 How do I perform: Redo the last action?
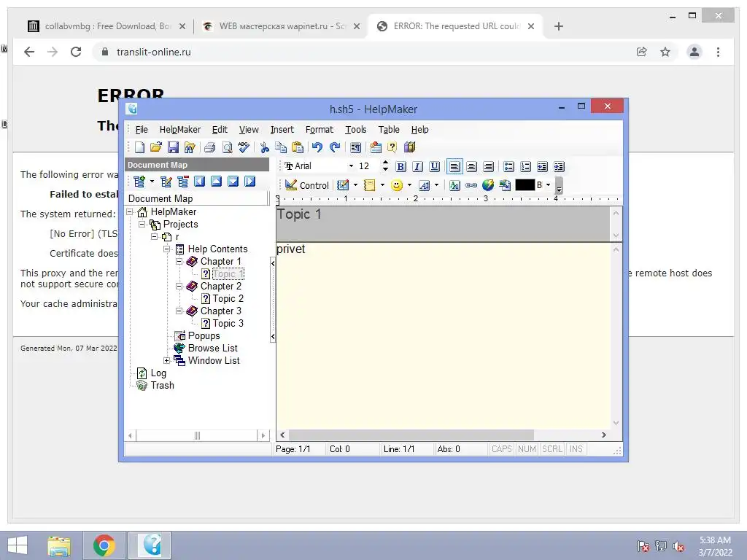coord(335,147)
